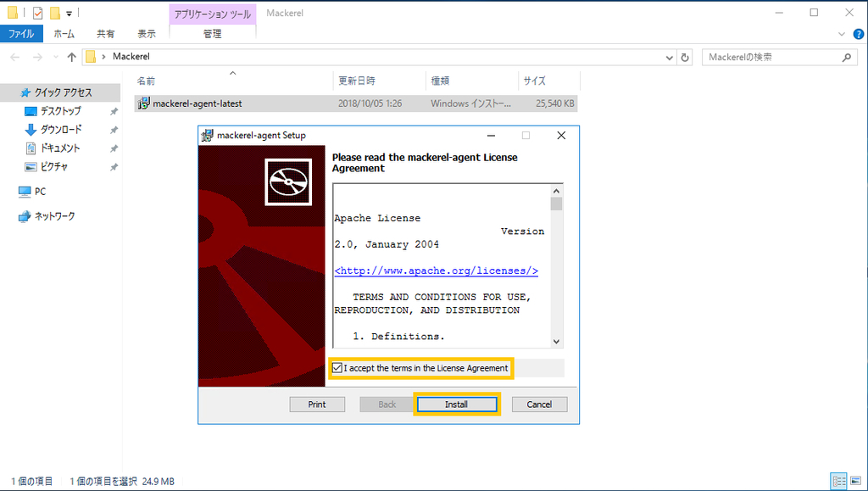Open recent locations dropdown arrow

pos(55,57)
